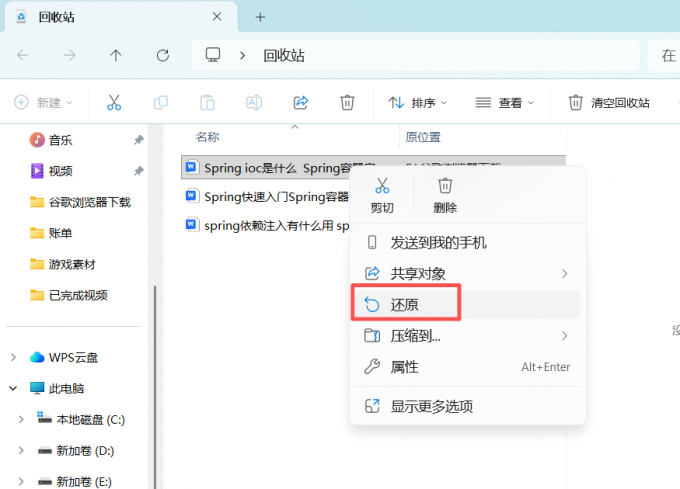Select 新加卷 (D:) drive

tap(75, 450)
